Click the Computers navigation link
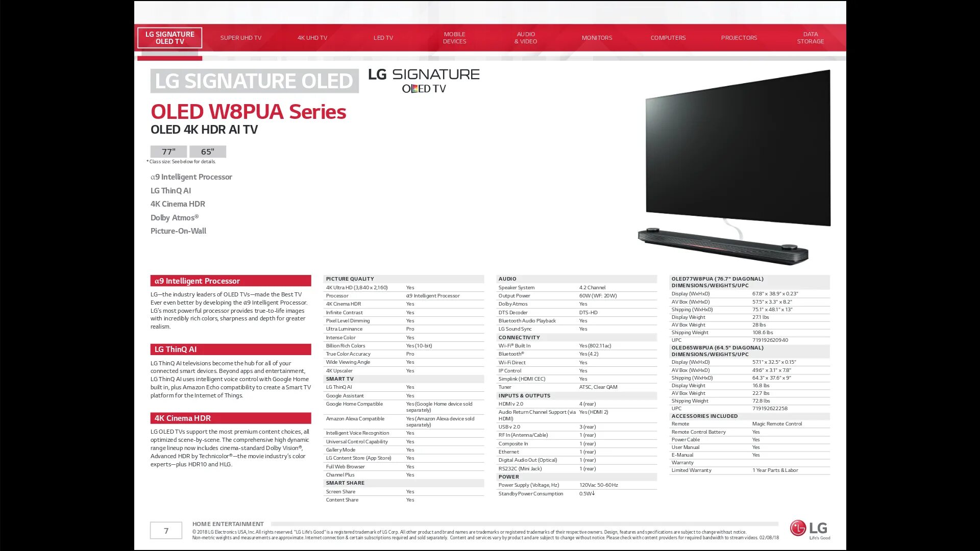The height and width of the screenshot is (551, 980). [668, 38]
